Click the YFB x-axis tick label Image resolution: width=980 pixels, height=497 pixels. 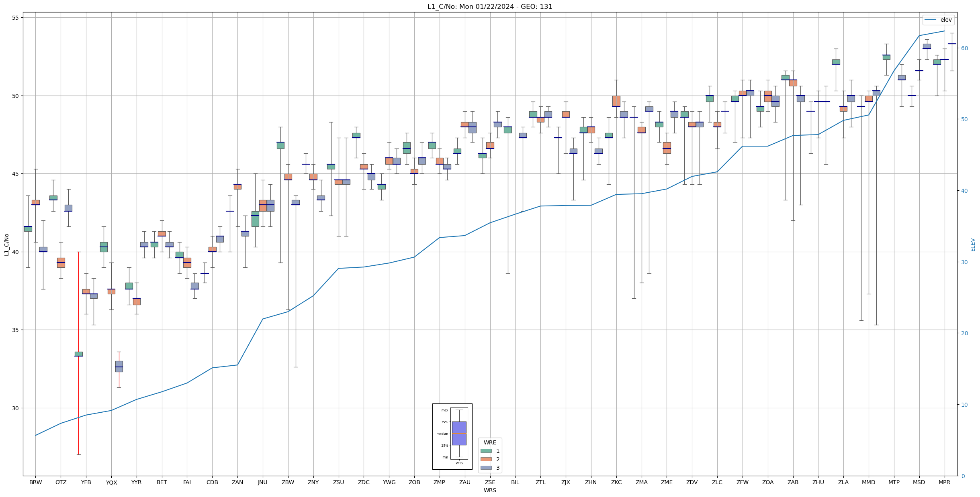click(x=86, y=482)
